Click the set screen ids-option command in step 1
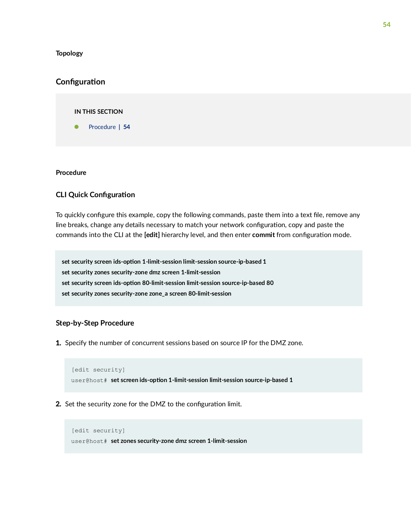Screen dimensions: 411x532 202,380
